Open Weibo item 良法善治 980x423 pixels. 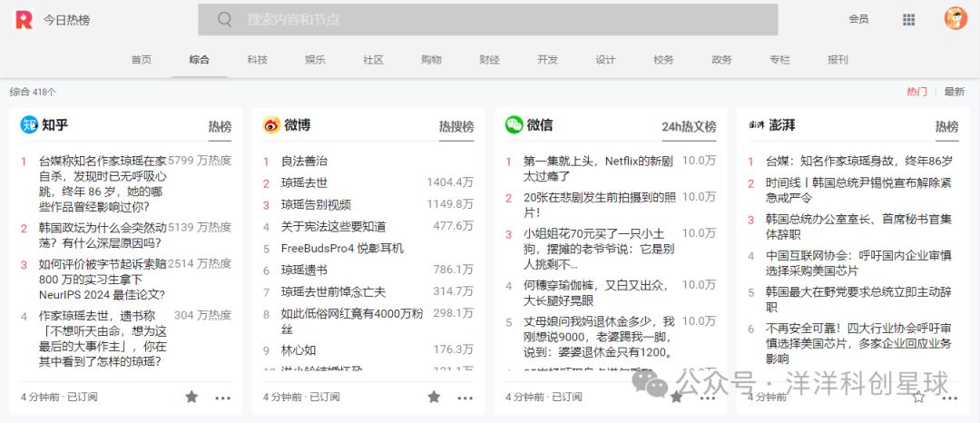click(304, 162)
